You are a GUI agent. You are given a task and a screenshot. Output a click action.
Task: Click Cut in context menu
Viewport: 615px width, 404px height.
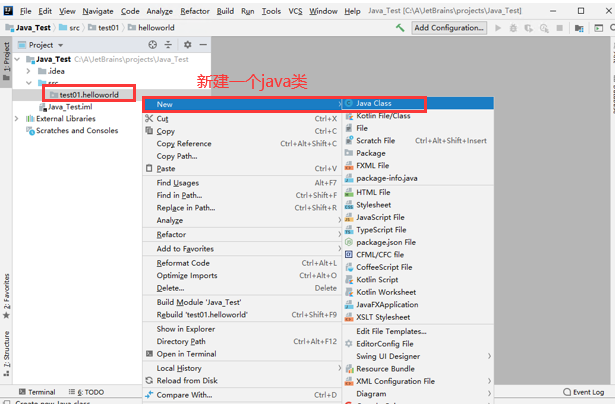point(242,118)
